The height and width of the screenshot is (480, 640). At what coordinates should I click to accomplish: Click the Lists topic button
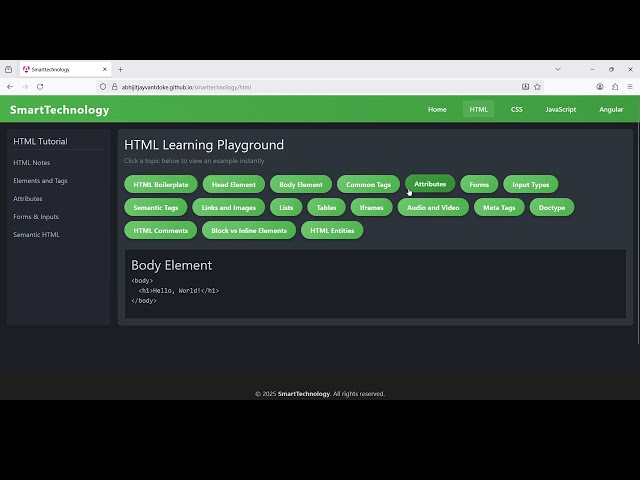pyautogui.click(x=286, y=207)
